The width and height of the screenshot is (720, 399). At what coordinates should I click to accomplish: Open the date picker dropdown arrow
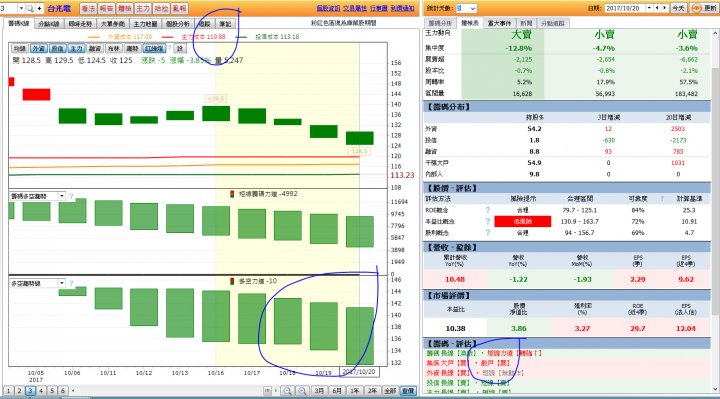pyautogui.click(x=649, y=8)
